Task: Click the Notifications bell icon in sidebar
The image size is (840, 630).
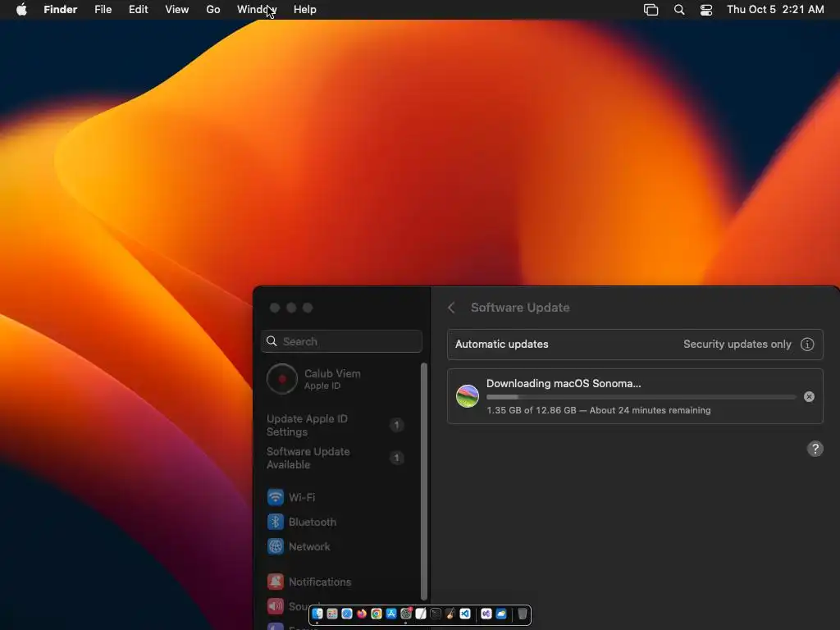Action: pyautogui.click(x=276, y=582)
